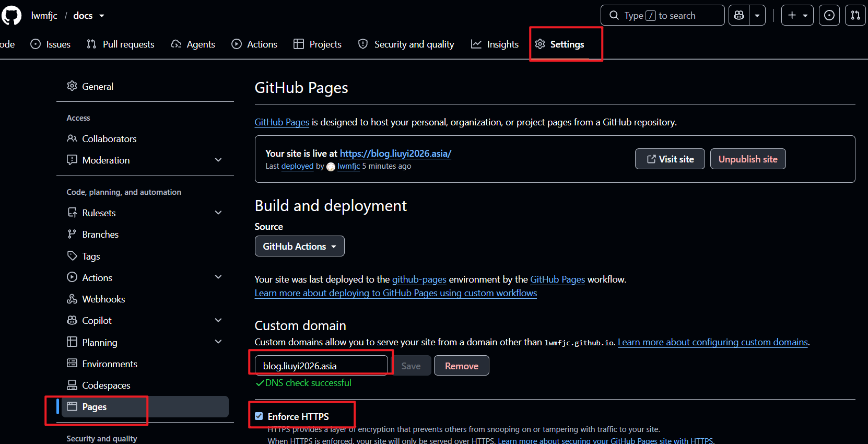Open the lwmfjc owner link in header
Viewport: 868px width, 444px height.
44,16
